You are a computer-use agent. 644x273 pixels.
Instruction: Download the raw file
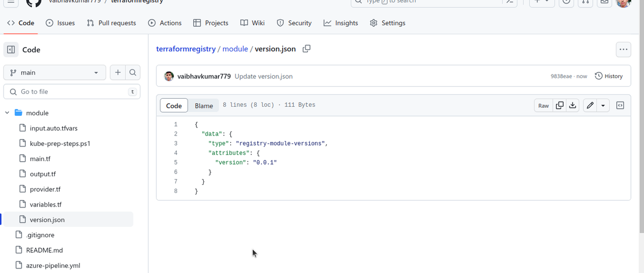tap(573, 105)
